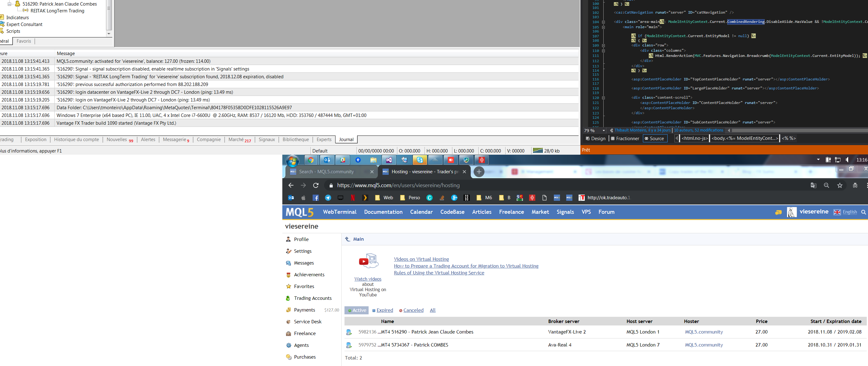Open Service Desk in the sidebar

pyautogui.click(x=307, y=322)
